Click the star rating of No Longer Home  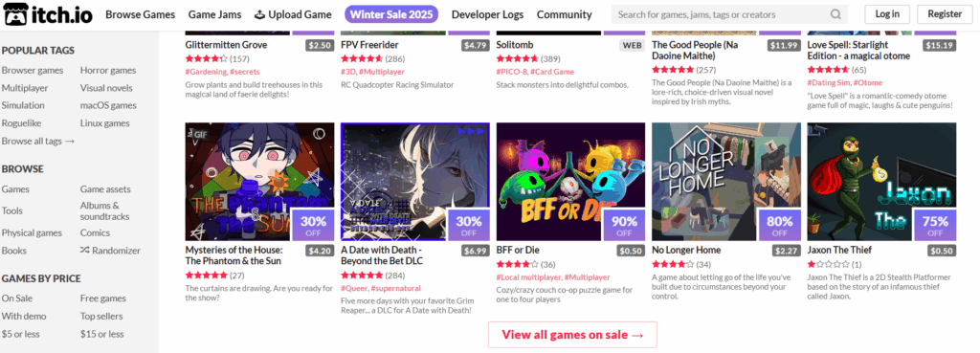[x=673, y=264]
